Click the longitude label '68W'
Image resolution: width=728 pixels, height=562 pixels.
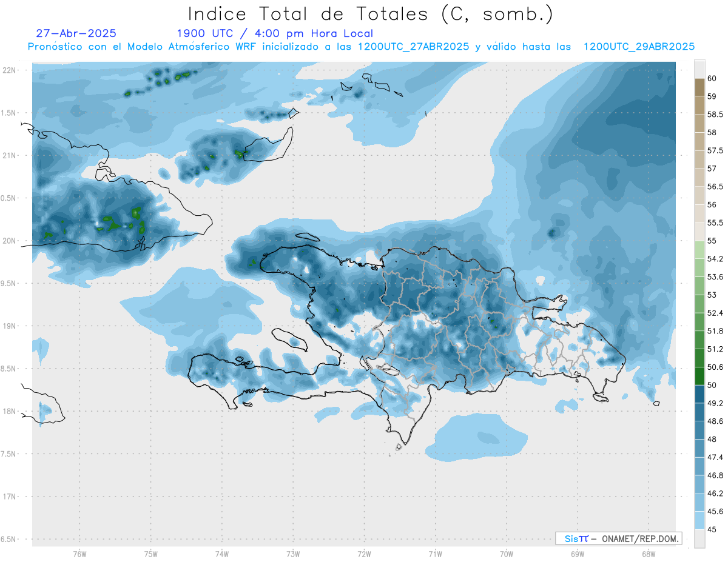click(x=649, y=554)
